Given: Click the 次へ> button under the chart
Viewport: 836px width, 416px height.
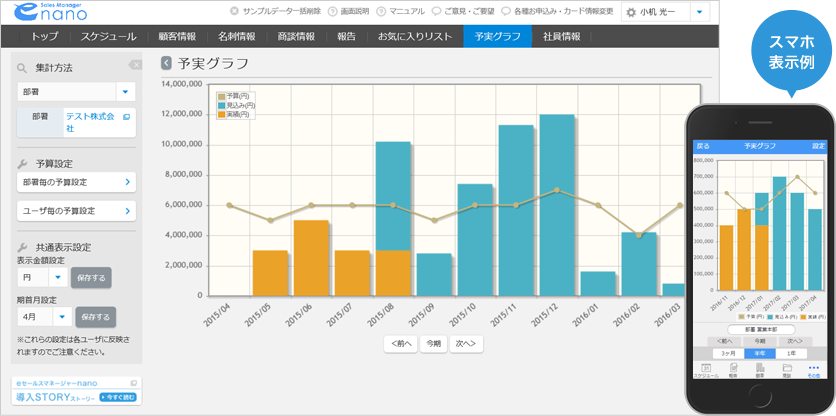Looking at the screenshot, I should [466, 344].
